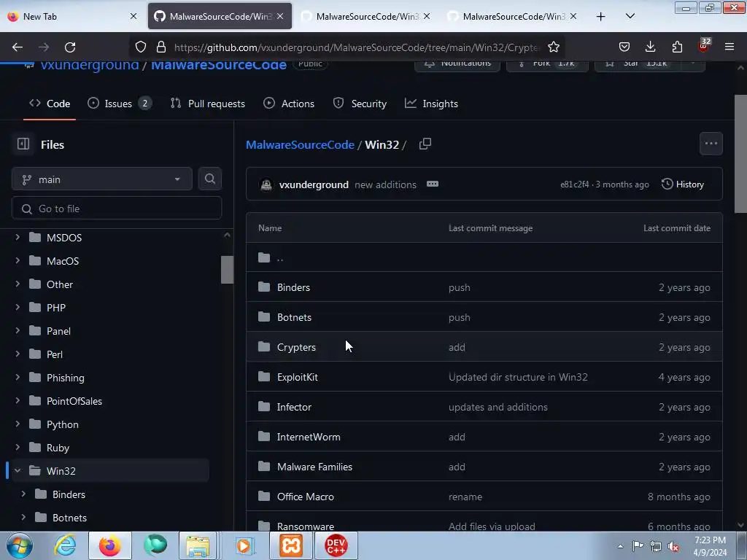Open the file explorer taskbar icon
The width and height of the screenshot is (747, 560).
(198, 545)
